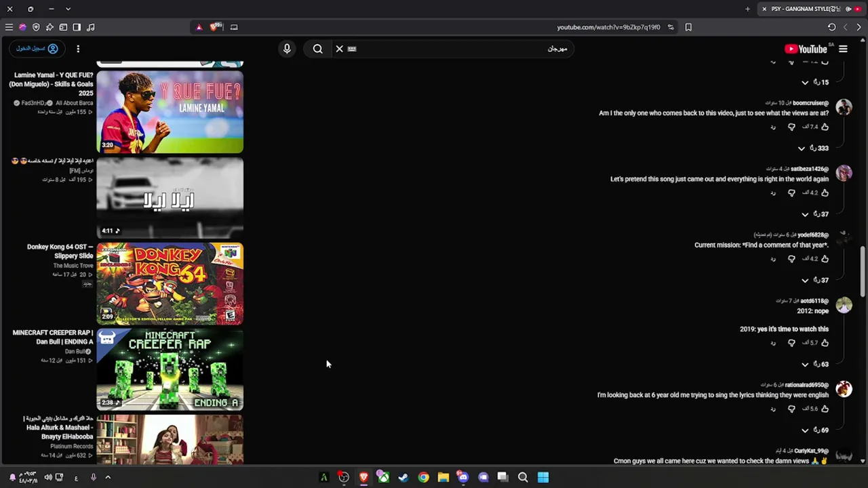Viewport: 868px width, 488px height.
Task: Like the boomcruiser comment
Action: point(825,127)
